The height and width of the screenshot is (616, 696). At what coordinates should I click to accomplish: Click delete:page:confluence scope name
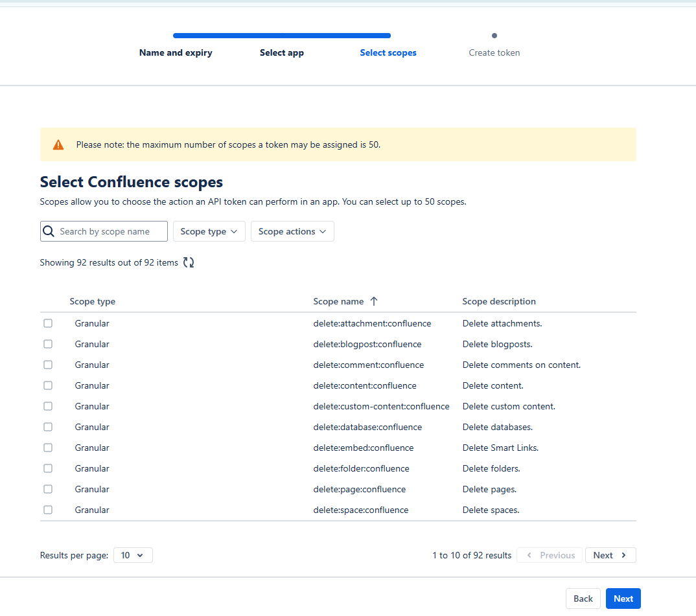360,489
